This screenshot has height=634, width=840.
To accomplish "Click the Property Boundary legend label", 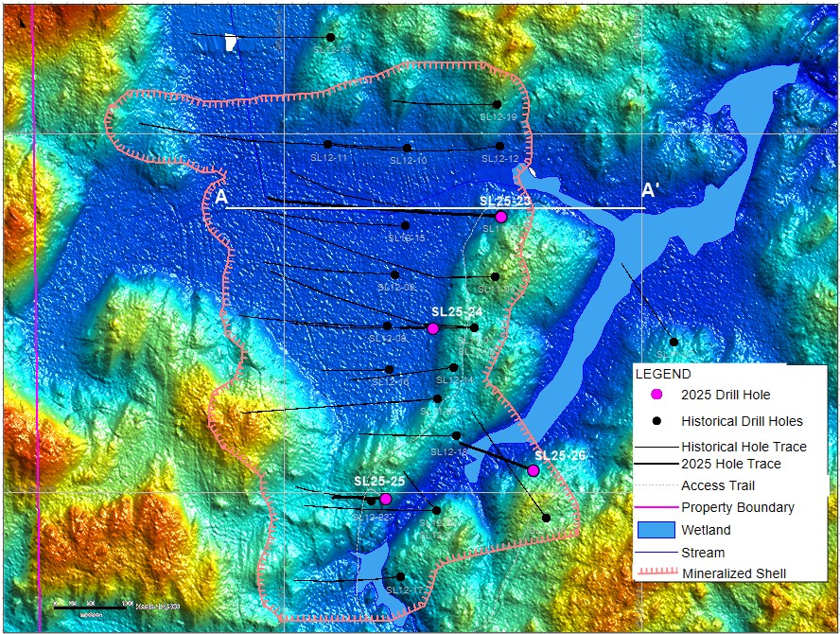I will 738,507.
